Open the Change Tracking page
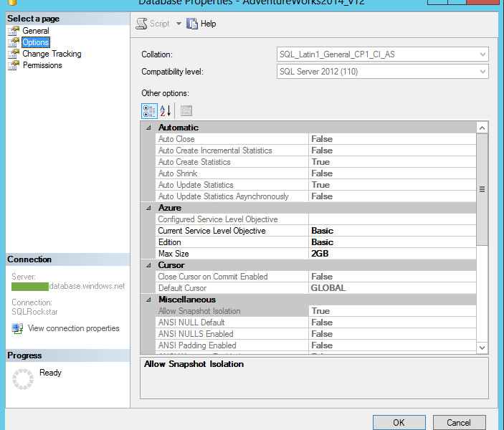 pyautogui.click(x=52, y=54)
